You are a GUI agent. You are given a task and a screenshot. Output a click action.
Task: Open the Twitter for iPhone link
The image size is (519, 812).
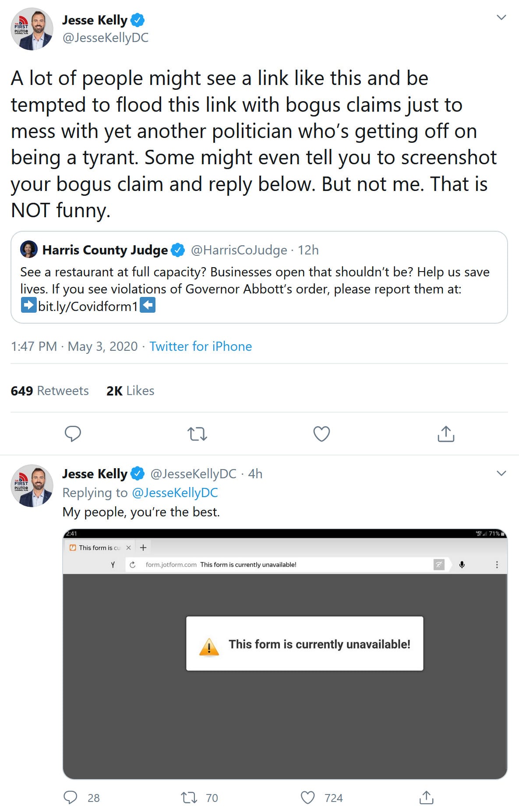click(x=201, y=346)
